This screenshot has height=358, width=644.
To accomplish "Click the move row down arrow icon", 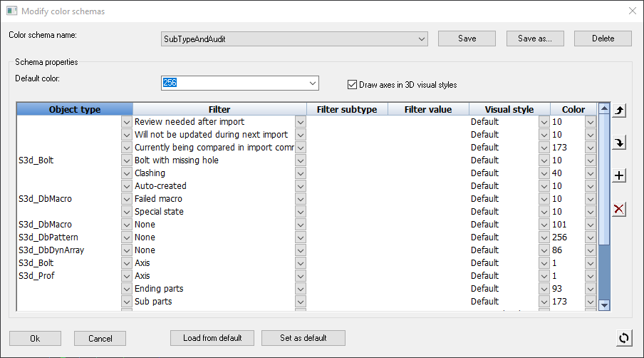I will [x=619, y=143].
